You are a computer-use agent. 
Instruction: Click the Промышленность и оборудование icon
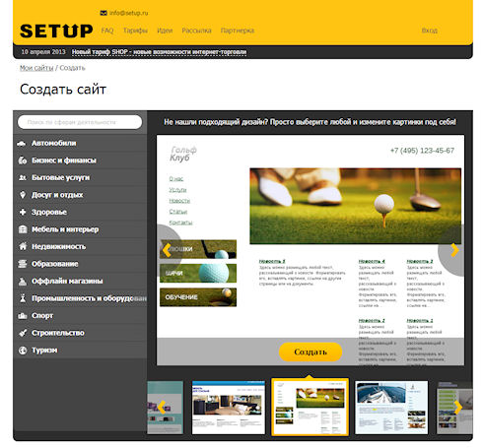click(23, 298)
